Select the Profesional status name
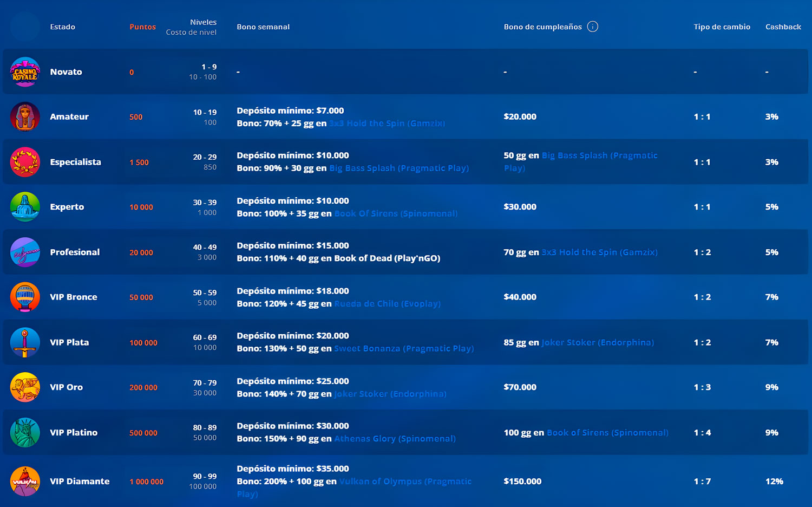 tap(75, 252)
